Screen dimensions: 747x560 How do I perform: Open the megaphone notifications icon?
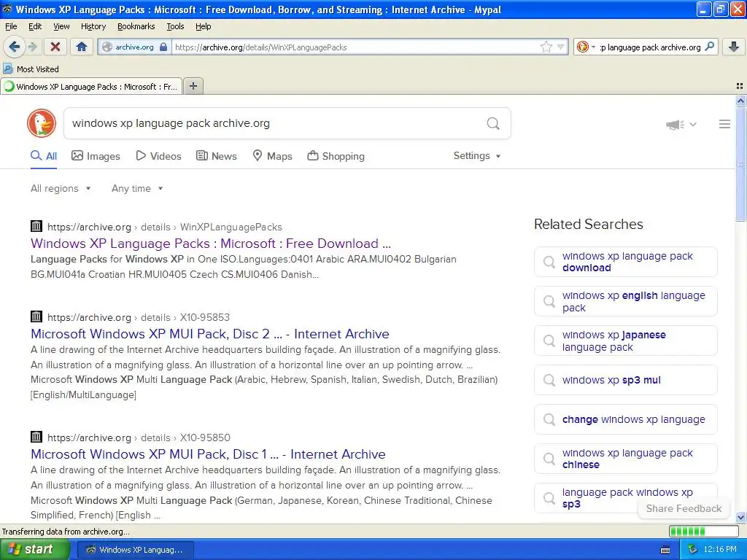tap(675, 124)
